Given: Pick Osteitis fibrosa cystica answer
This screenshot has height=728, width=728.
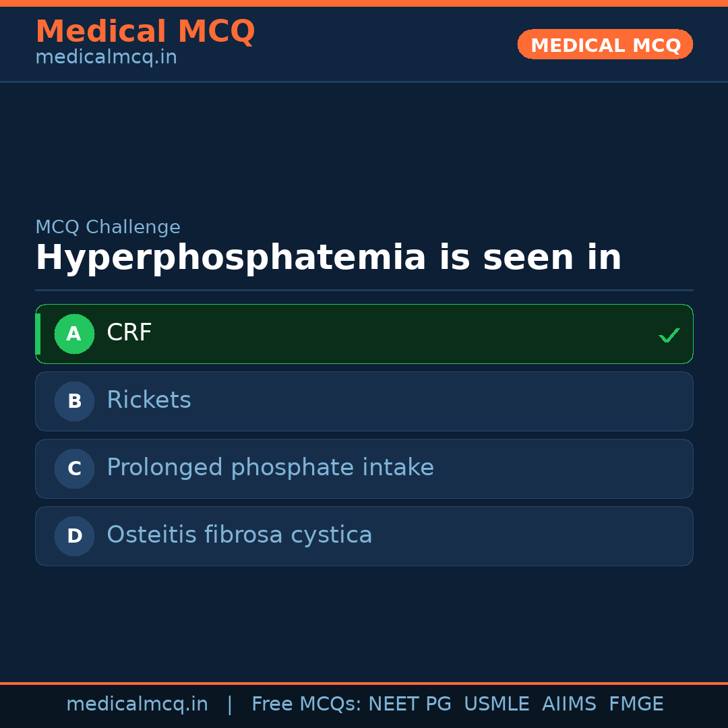Looking at the screenshot, I should click(239, 535).
